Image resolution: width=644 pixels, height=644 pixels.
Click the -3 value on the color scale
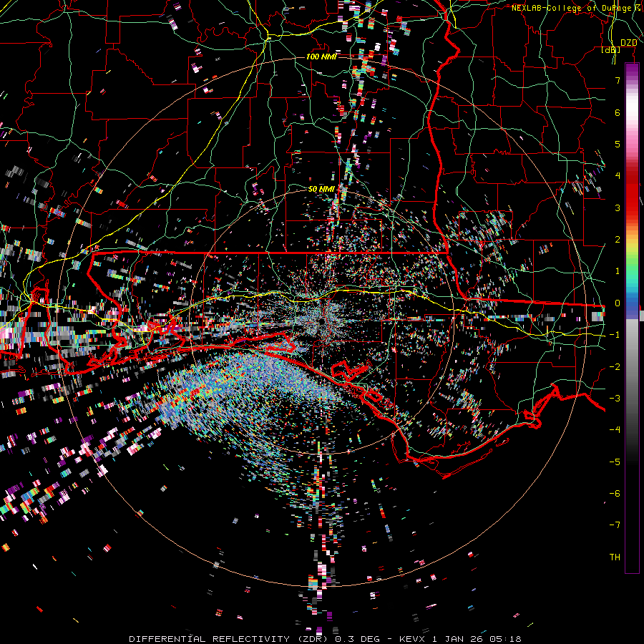615,399
